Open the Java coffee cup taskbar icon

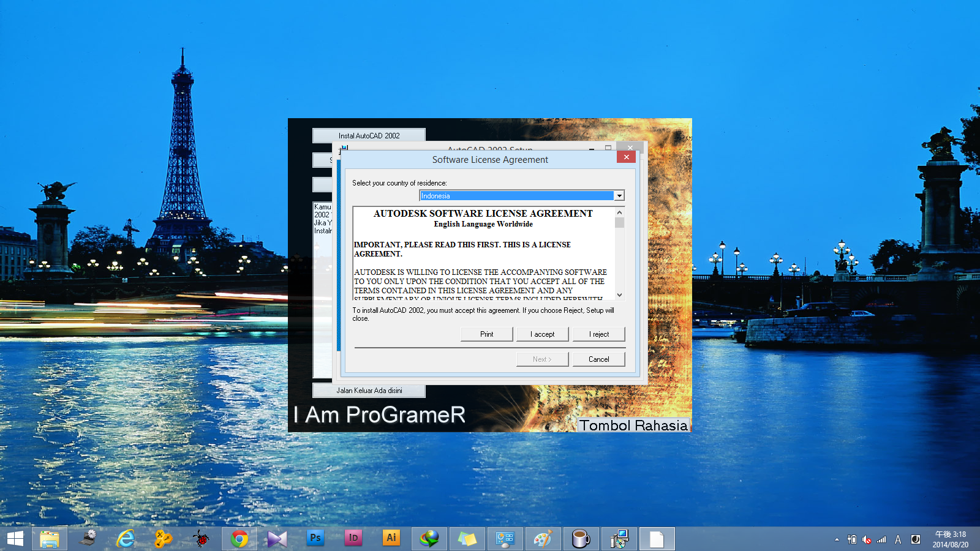(x=581, y=539)
